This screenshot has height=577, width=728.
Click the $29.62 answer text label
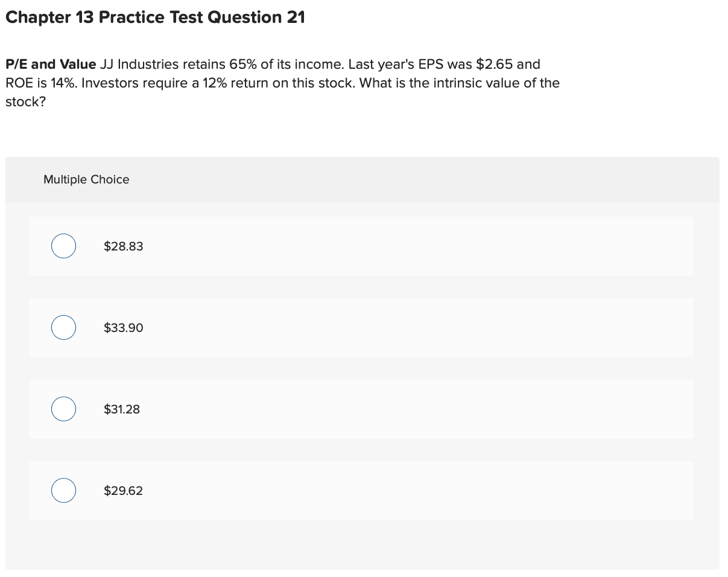pos(123,490)
